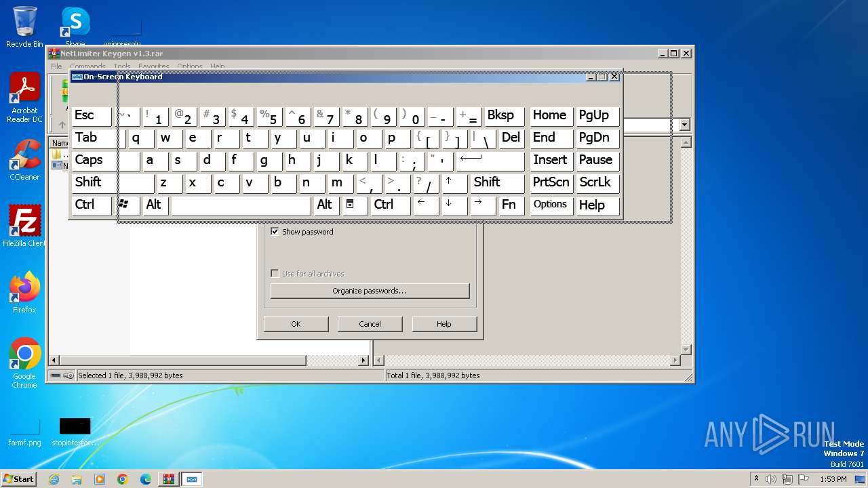Open the Help menu in WinRAR
The width and height of the screenshot is (868, 488).
pyautogui.click(x=217, y=66)
